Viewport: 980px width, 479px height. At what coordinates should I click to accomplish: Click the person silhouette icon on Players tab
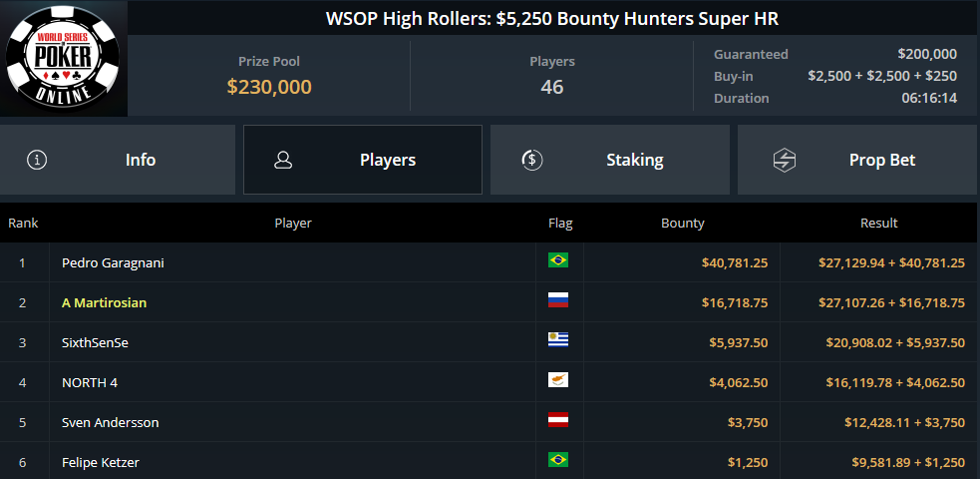(x=283, y=160)
